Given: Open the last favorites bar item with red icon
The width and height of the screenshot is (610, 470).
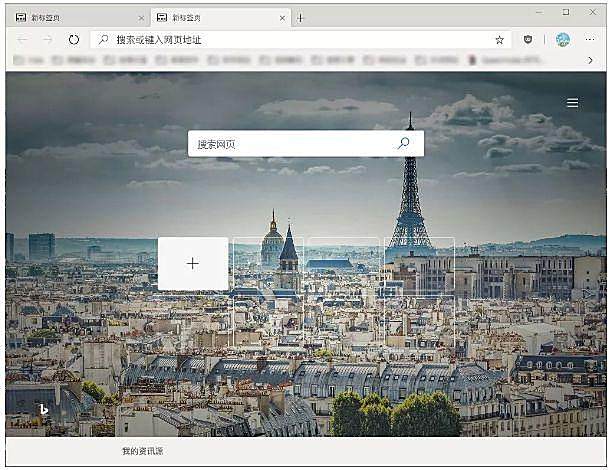Looking at the screenshot, I should click(x=505, y=60).
